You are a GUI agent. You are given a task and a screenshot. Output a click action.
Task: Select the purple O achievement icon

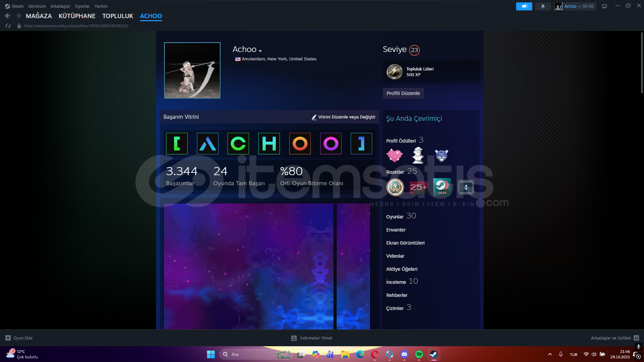[331, 144]
